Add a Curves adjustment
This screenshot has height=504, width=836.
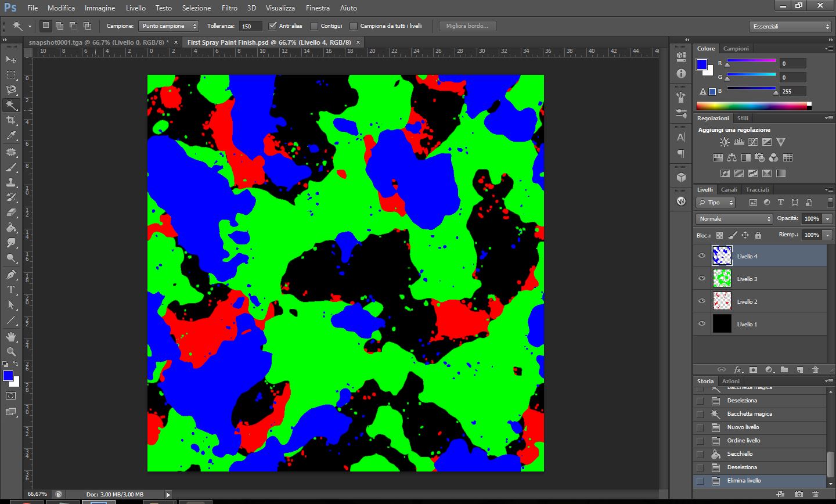coord(753,142)
